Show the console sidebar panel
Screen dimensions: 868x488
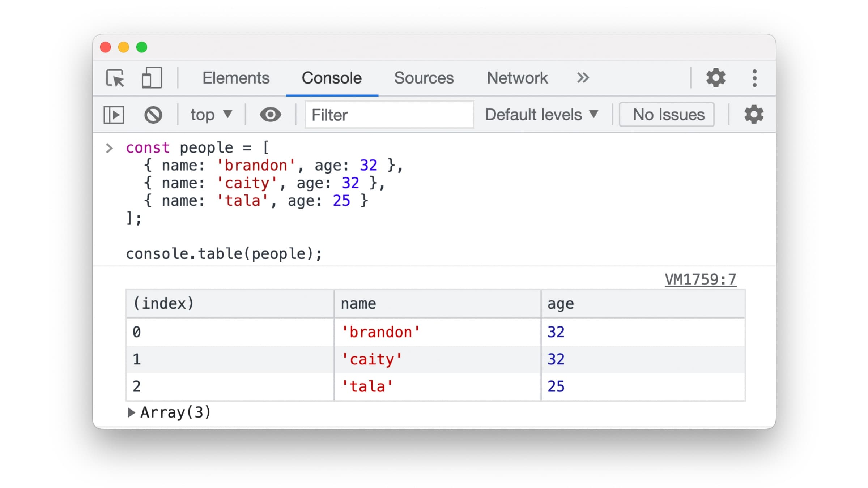click(x=114, y=115)
